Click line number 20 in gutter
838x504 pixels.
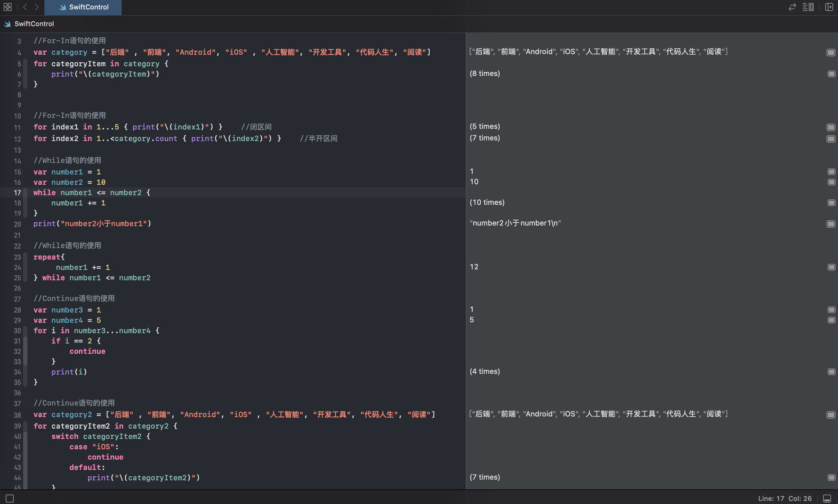[x=17, y=224]
